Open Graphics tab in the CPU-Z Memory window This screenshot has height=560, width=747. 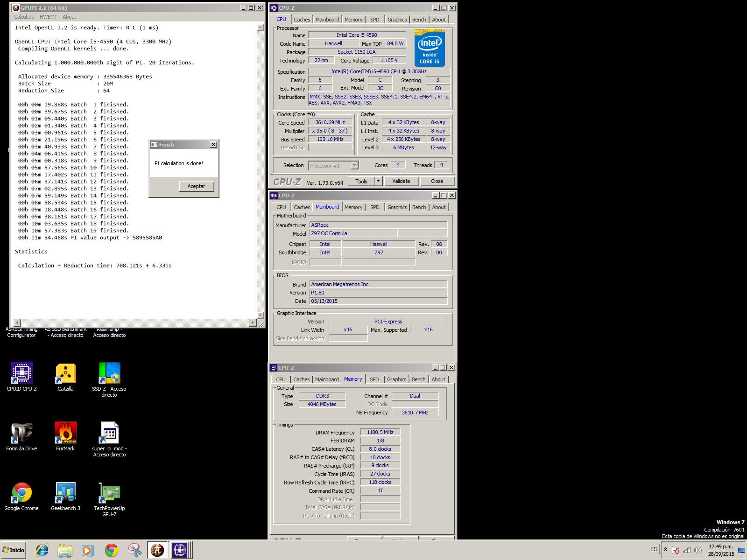click(x=397, y=379)
